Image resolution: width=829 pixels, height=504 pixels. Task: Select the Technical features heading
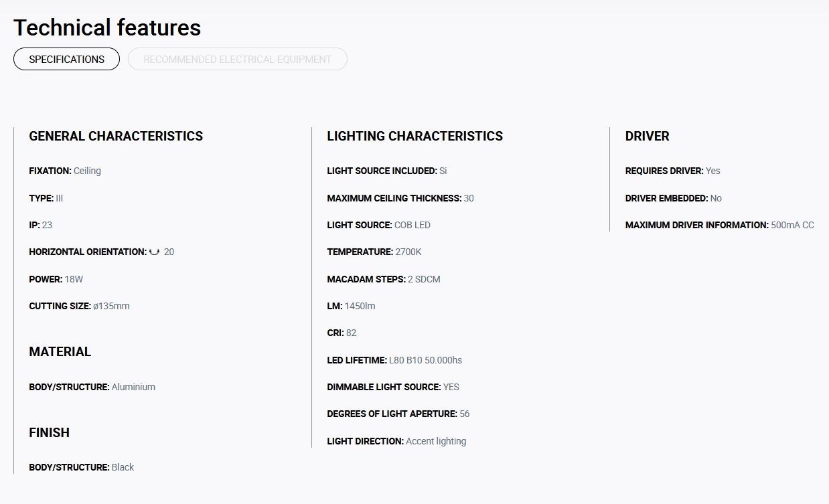[x=107, y=27]
